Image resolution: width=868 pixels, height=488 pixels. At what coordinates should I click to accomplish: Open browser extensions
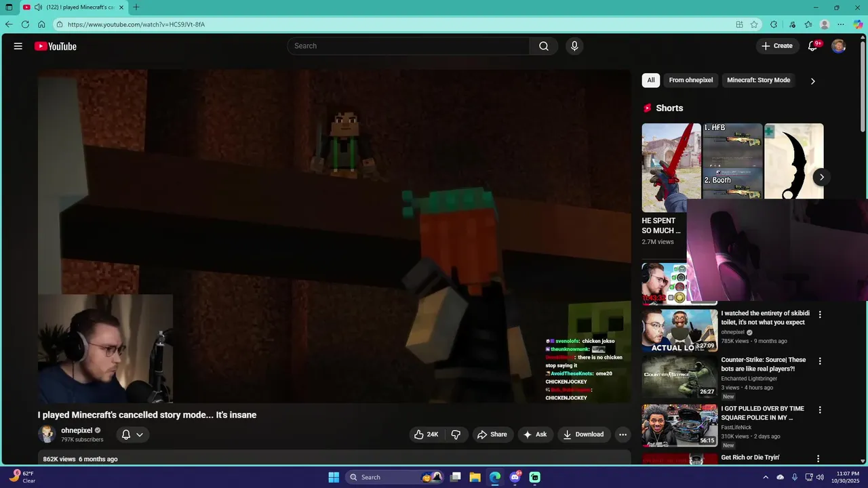774,24
